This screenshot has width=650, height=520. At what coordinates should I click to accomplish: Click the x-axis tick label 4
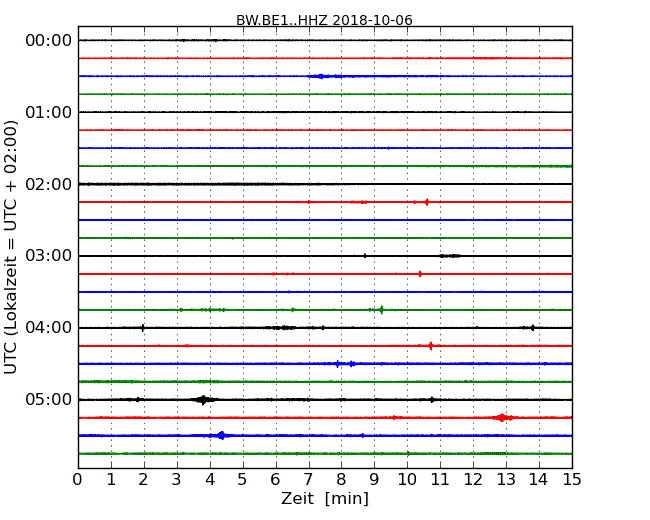[210, 479]
